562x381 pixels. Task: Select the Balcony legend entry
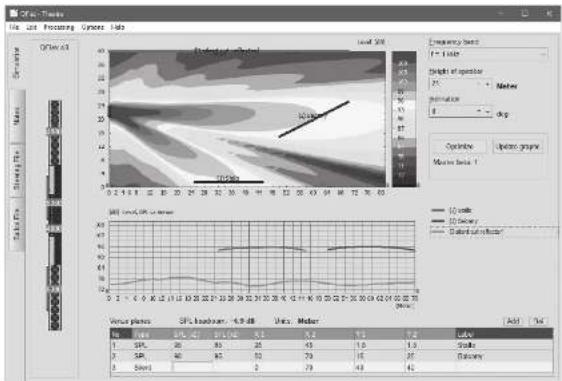pyautogui.click(x=455, y=221)
